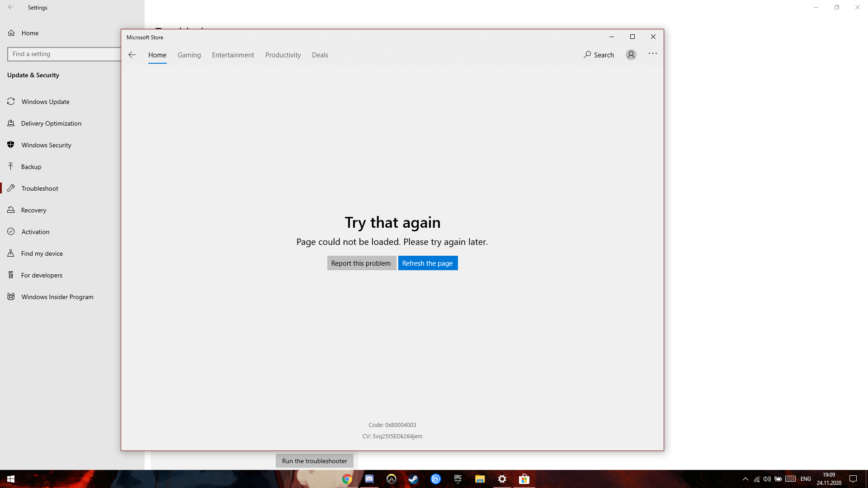
Task: Select the Gaming tab in Microsoft Store
Action: coord(189,55)
